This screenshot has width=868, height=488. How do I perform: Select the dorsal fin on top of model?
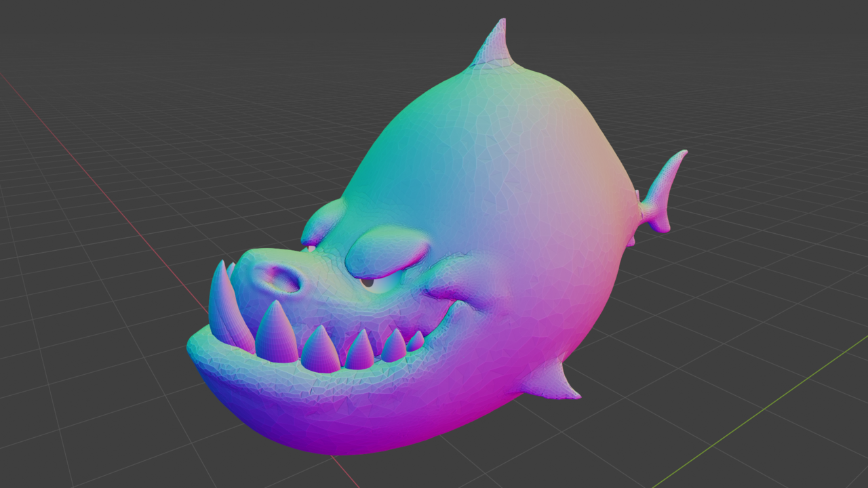tap(494, 45)
